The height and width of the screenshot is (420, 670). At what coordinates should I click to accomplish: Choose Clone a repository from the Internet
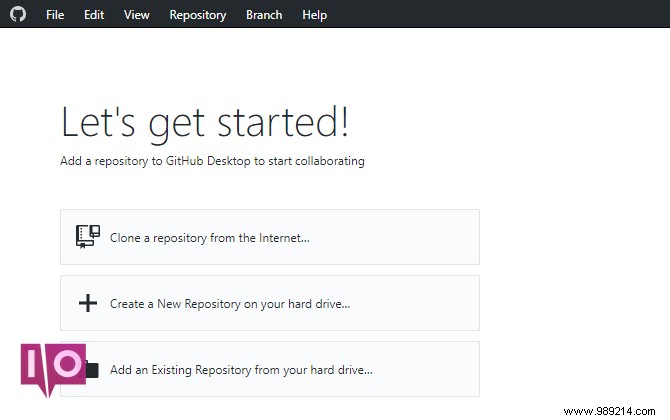[270, 237]
